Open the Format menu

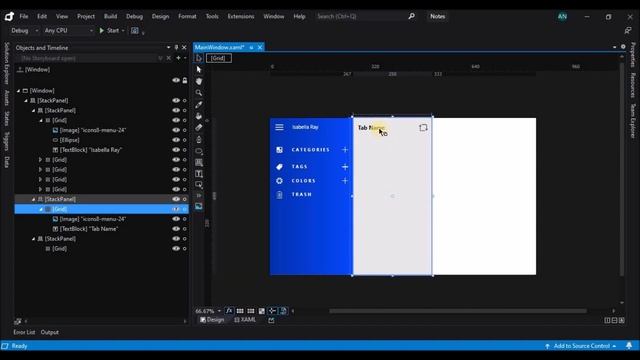click(x=187, y=16)
